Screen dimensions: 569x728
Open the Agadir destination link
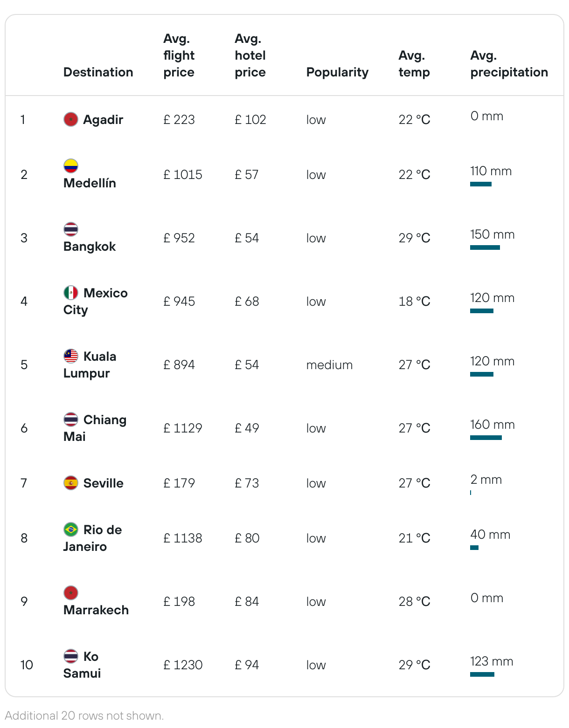[x=103, y=120]
